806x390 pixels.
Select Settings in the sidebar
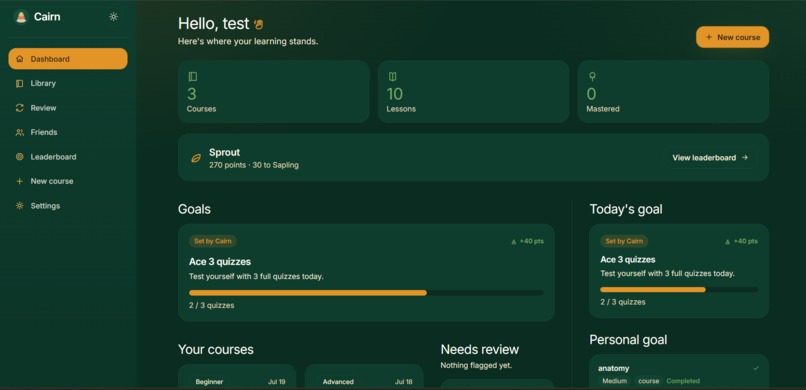coord(68,206)
